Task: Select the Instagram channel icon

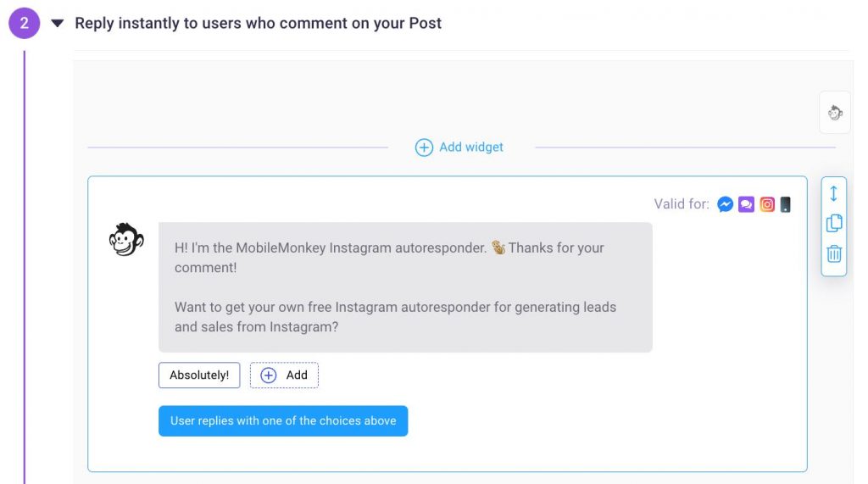Action: [767, 204]
